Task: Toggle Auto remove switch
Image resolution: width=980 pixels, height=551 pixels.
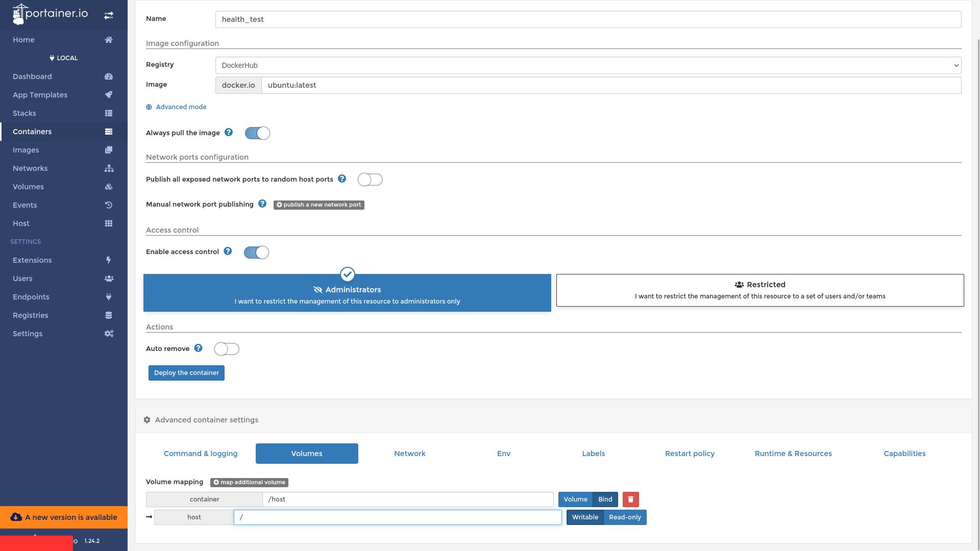Action: coord(227,348)
